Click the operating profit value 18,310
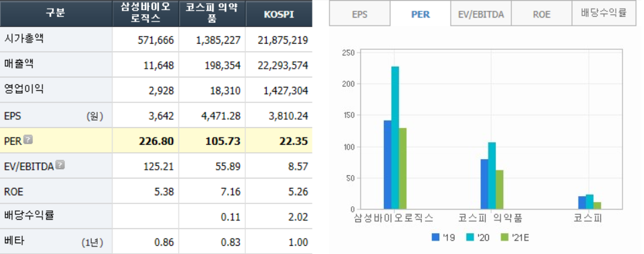The height and width of the screenshot is (254, 644). coord(226,90)
